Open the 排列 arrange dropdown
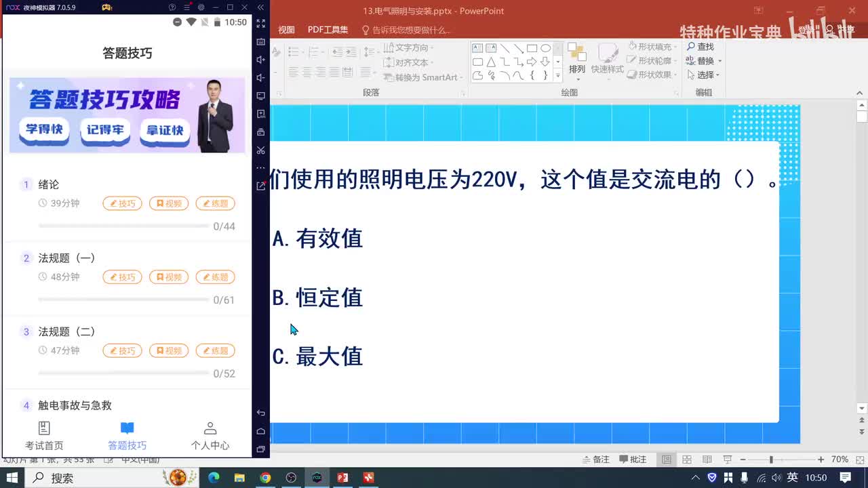868x488 pixels. [x=577, y=61]
